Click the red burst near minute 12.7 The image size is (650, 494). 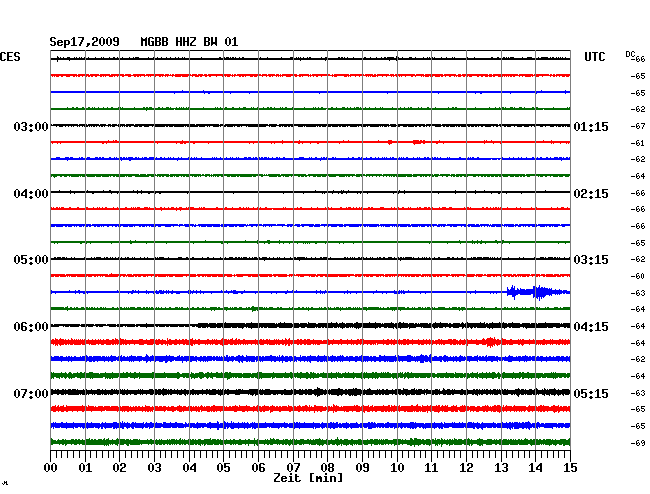491,342
